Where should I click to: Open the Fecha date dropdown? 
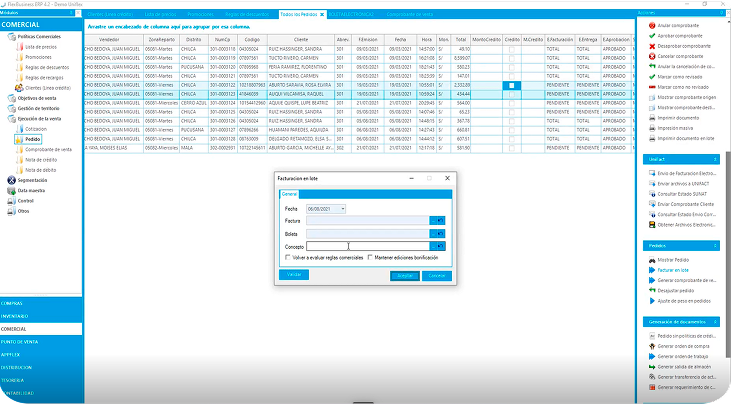tap(342, 208)
